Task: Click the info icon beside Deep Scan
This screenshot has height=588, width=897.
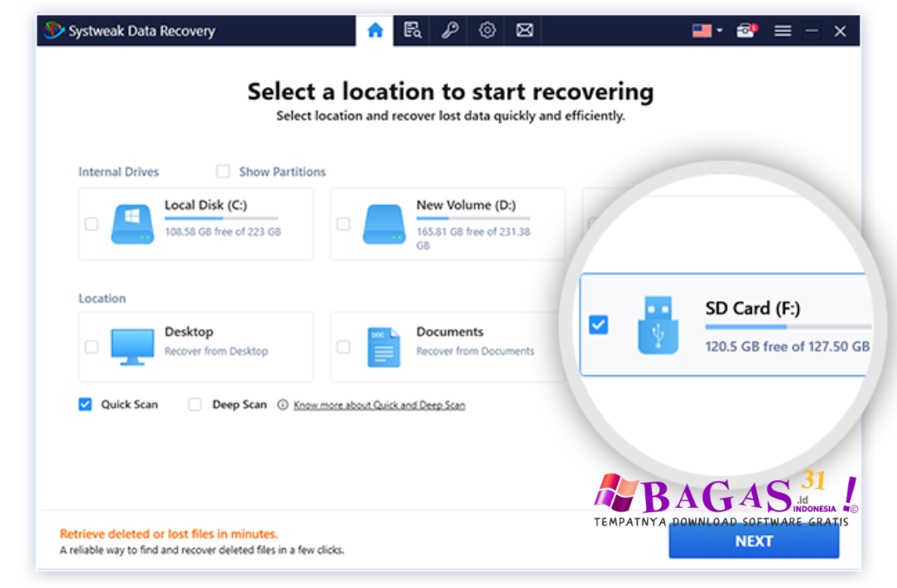Action: pyautogui.click(x=282, y=405)
